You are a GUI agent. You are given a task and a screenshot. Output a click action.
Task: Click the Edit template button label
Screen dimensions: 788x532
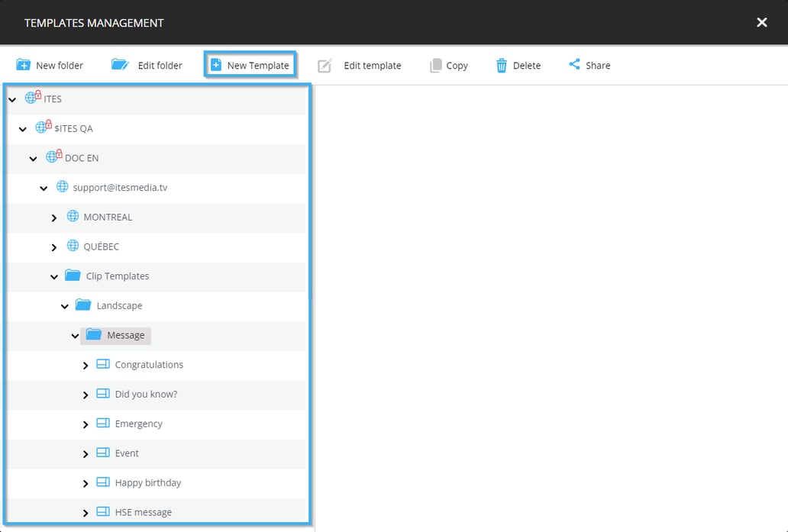click(373, 66)
